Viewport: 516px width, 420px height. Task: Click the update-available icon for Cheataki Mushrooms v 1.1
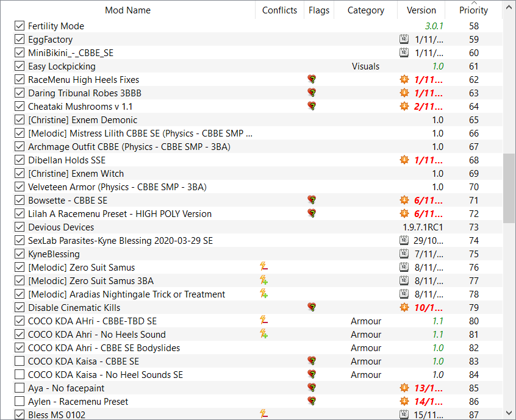coord(404,106)
